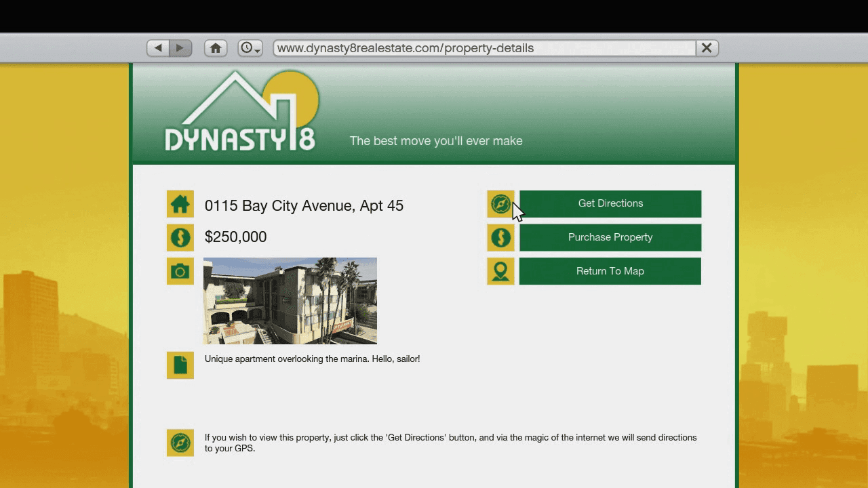Close the browser with the X button
This screenshot has height=488, width=868.
(706, 48)
